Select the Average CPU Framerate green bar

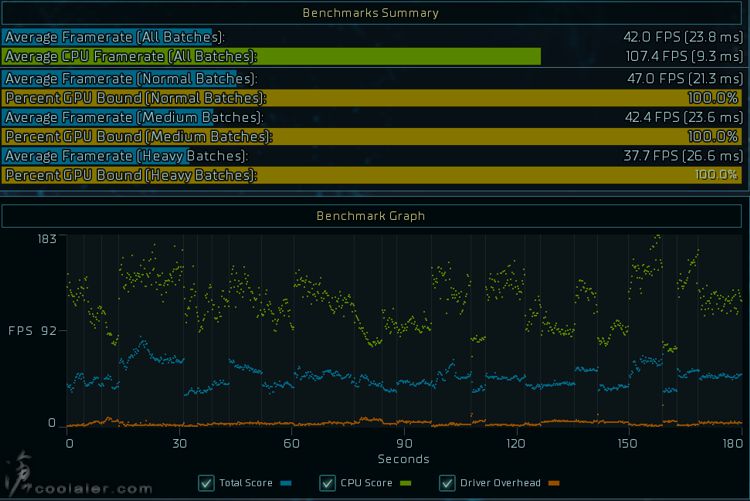pyautogui.click(x=271, y=57)
